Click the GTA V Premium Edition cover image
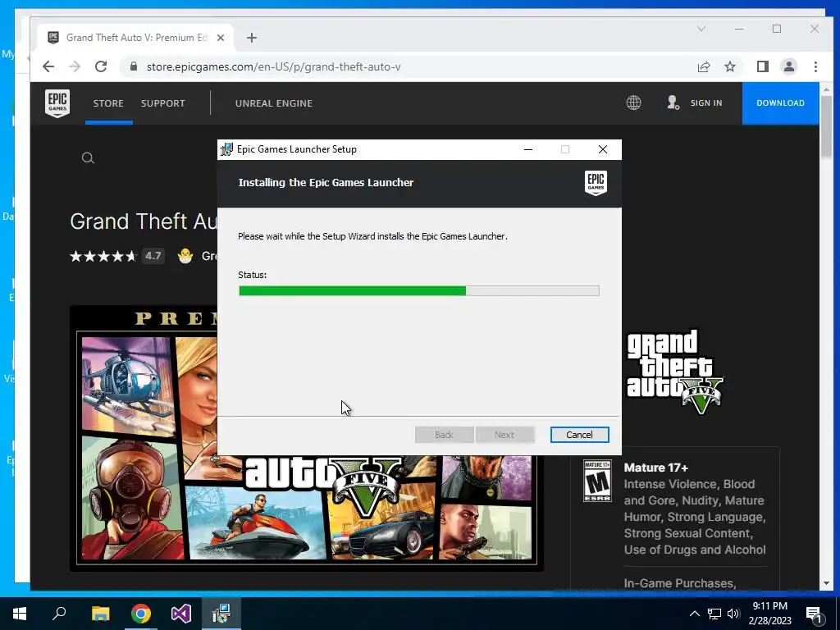 point(307,438)
